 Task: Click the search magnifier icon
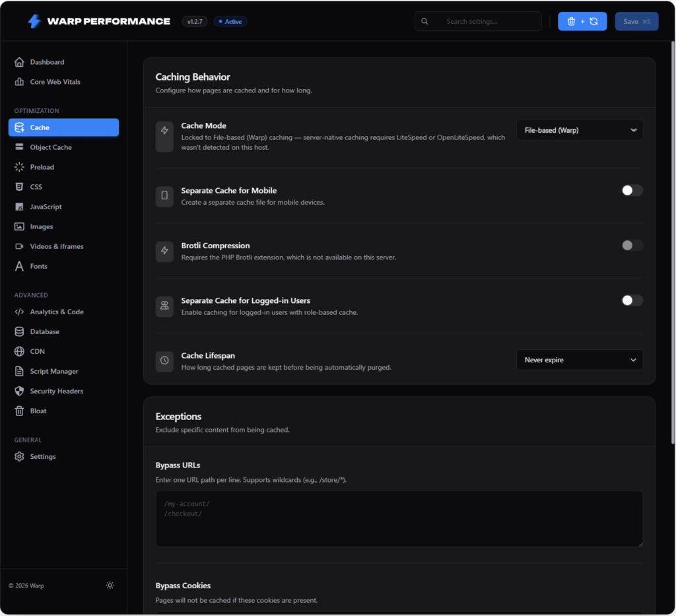(424, 21)
